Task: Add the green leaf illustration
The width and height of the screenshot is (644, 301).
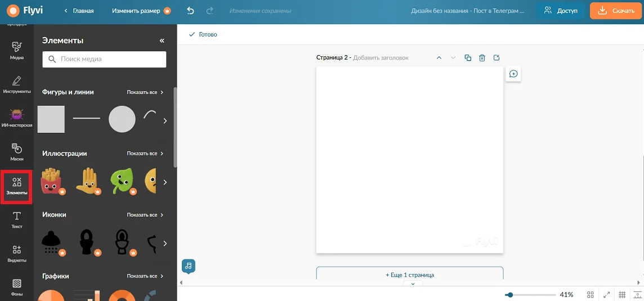Action: (123, 181)
